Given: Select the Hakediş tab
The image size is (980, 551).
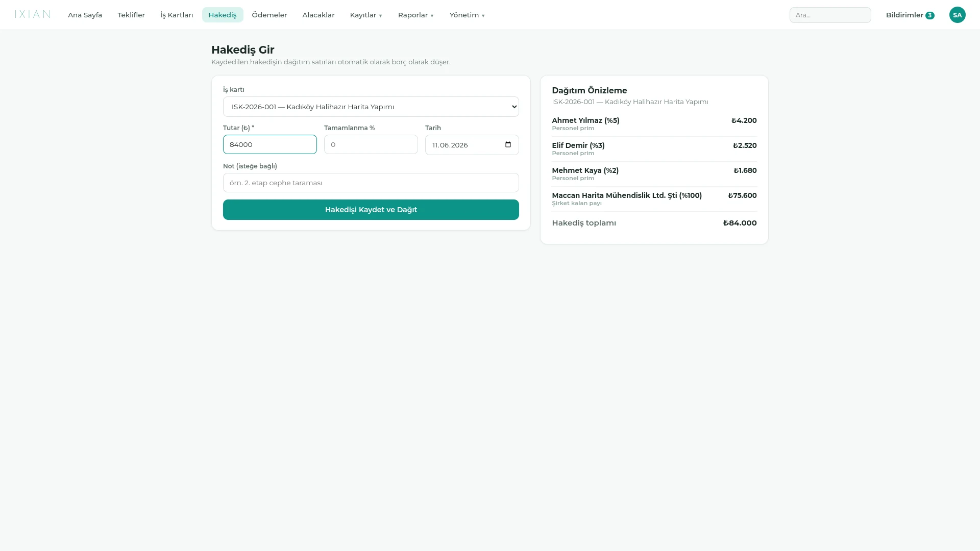Looking at the screenshot, I should (223, 15).
